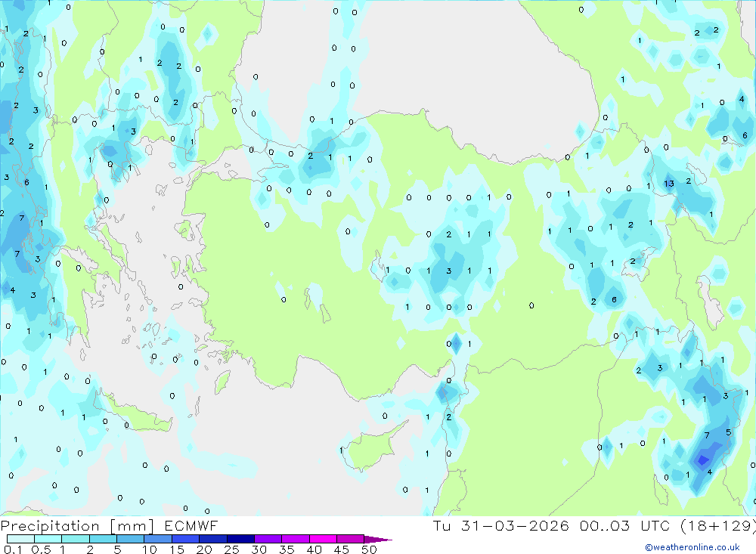
Task: Pick the 15–20 mm legend color swatch
Action: tap(186, 539)
